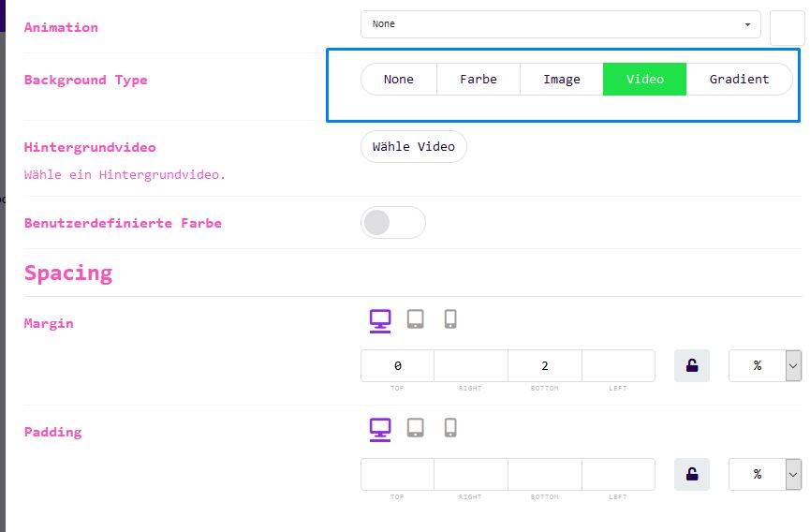Select mobile device icon for Padding

[x=450, y=429]
